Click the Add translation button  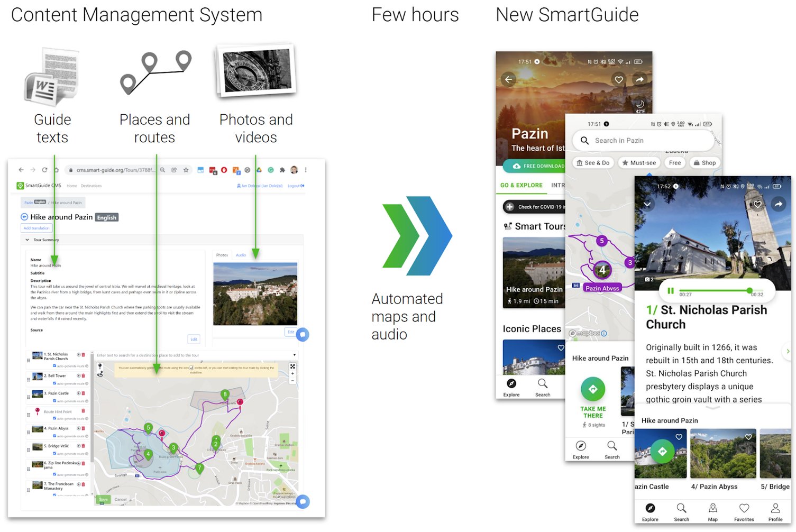coord(36,228)
